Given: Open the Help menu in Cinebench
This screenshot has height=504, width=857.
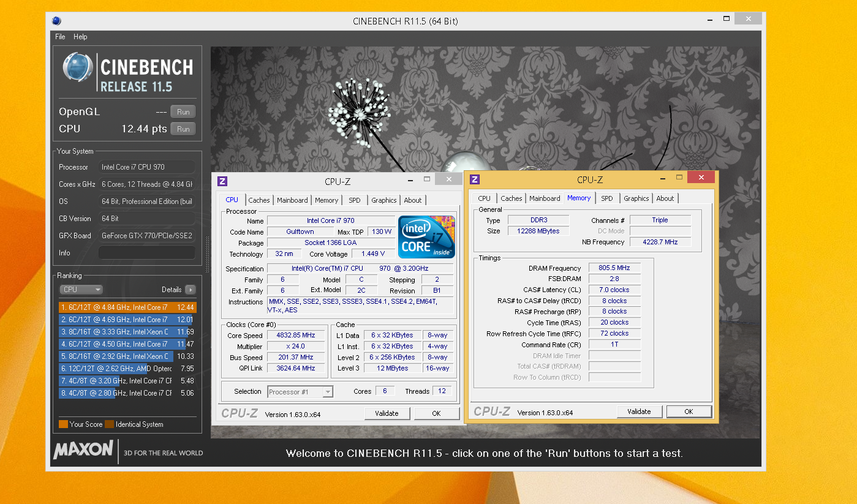Looking at the screenshot, I should pos(80,37).
